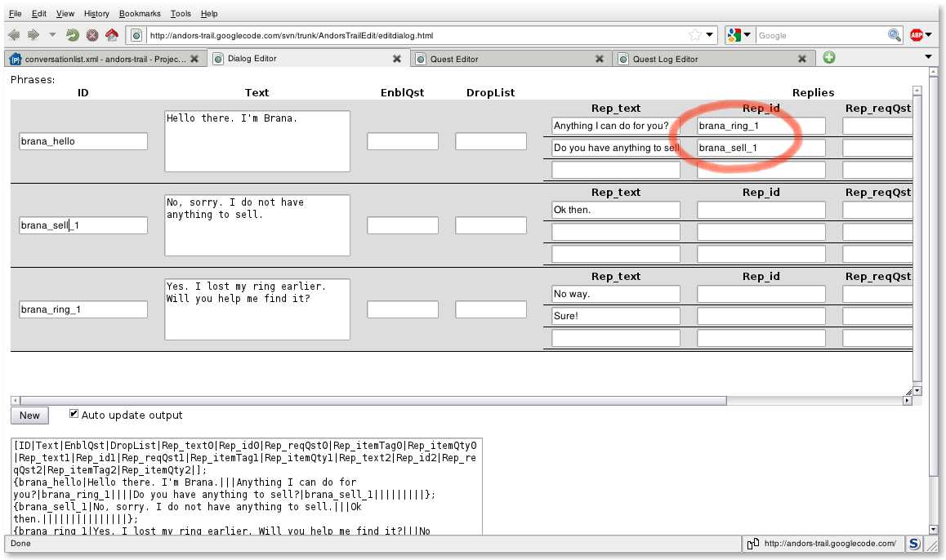Toggle the Auto update output checkbox
Viewport: 946px width, 560px height.
tap(74, 414)
